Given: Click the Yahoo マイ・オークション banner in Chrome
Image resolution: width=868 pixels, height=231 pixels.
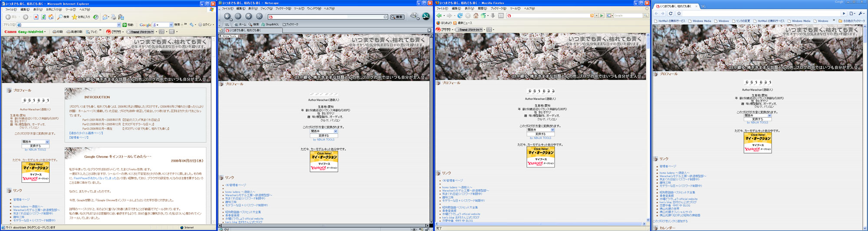Looking at the screenshot, I should [757, 143].
